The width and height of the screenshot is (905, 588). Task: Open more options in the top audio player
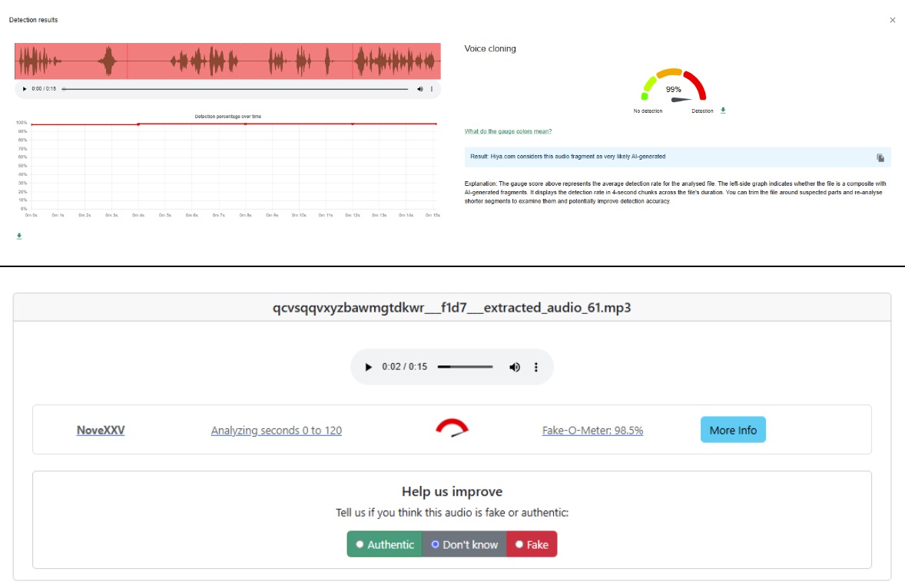point(432,89)
